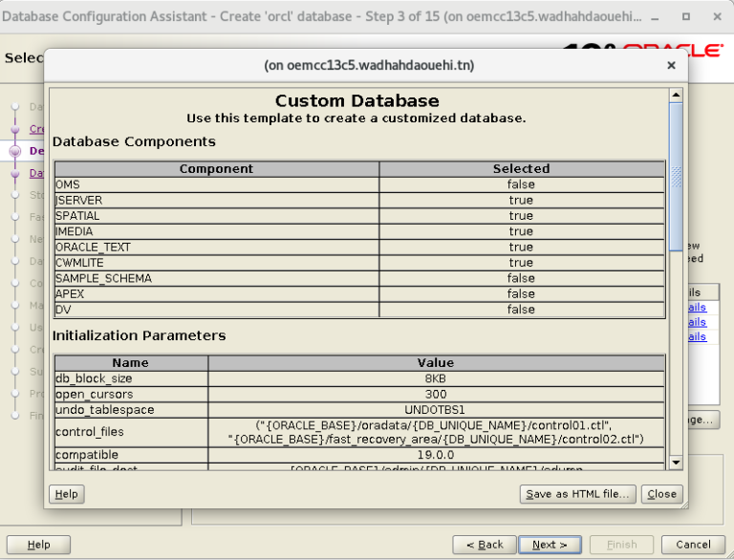Close the Database Configuration Assistant window

tap(717, 17)
